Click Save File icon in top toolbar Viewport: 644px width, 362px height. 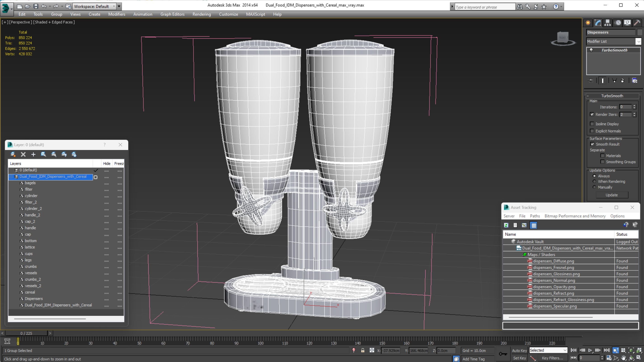(x=36, y=6)
